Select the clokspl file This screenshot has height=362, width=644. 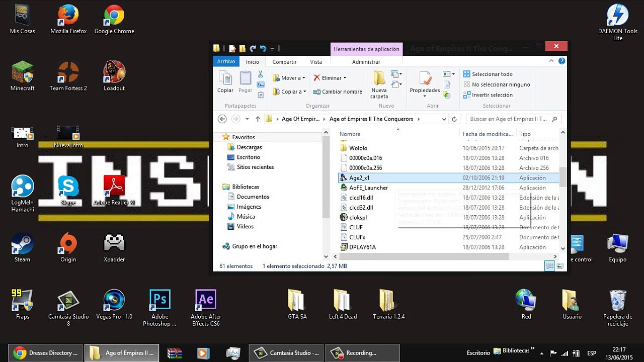(x=354, y=218)
